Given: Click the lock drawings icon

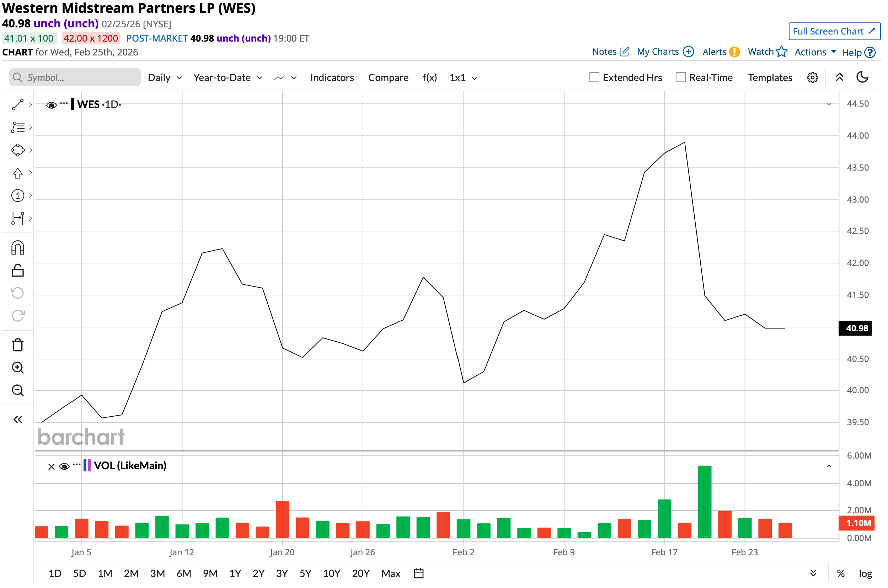Looking at the screenshot, I should coord(18,271).
